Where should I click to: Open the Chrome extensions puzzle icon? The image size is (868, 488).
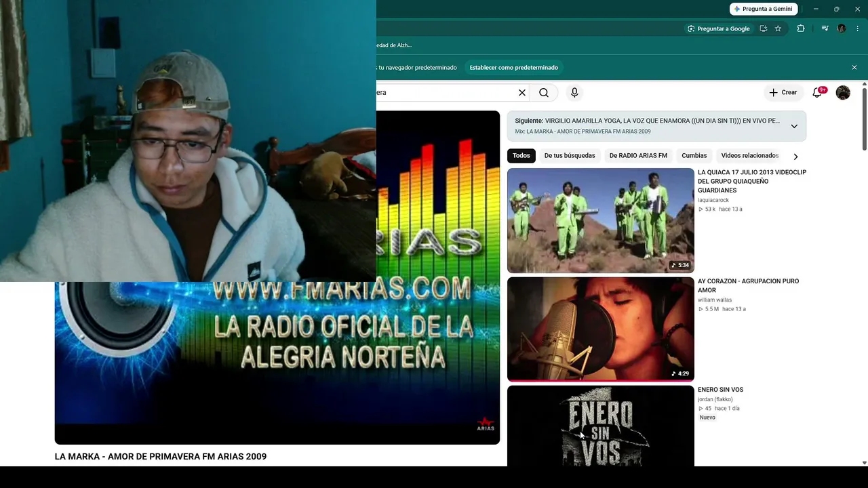(801, 28)
